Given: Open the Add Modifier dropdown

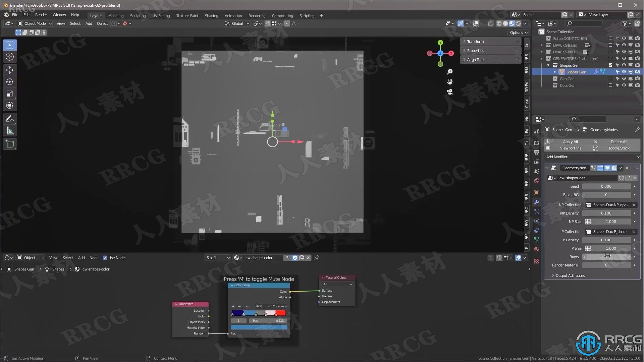Looking at the screenshot, I should coord(592,157).
